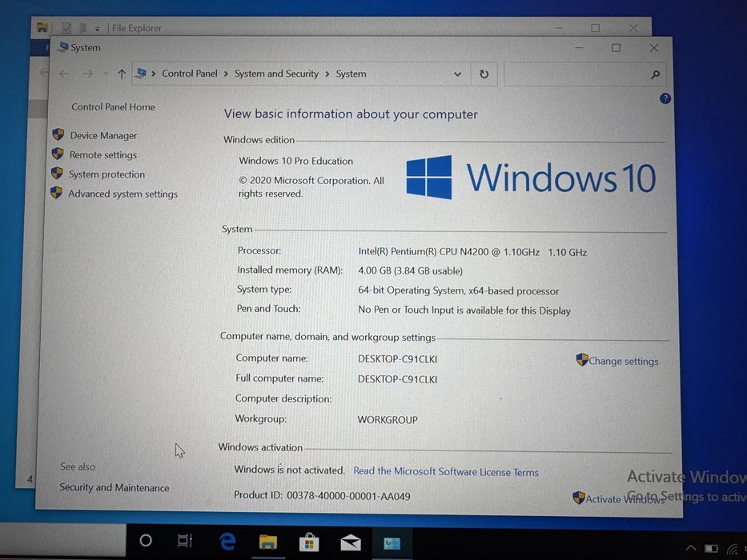
Task: Expand the chevron after Control Panel breadcrumb
Action: click(226, 74)
